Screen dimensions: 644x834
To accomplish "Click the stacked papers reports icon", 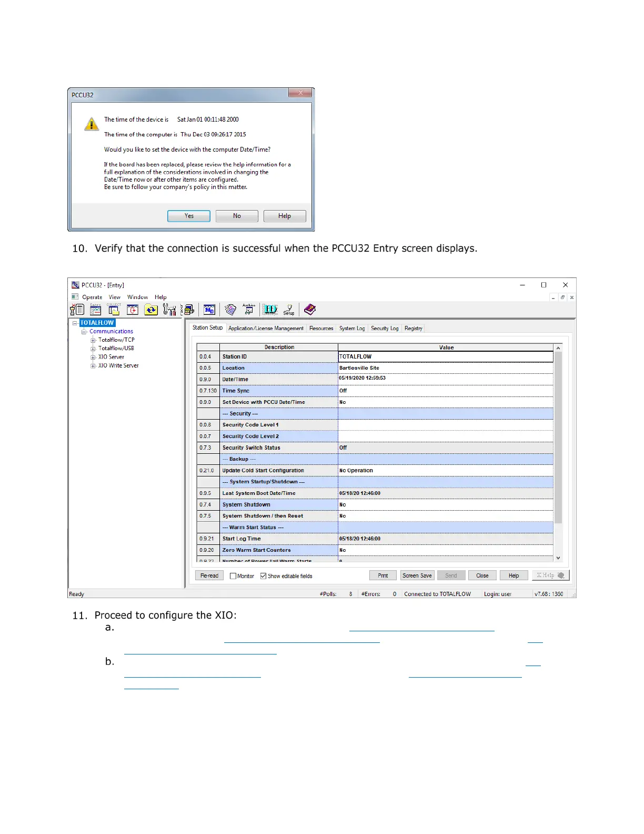I will click(230, 310).
